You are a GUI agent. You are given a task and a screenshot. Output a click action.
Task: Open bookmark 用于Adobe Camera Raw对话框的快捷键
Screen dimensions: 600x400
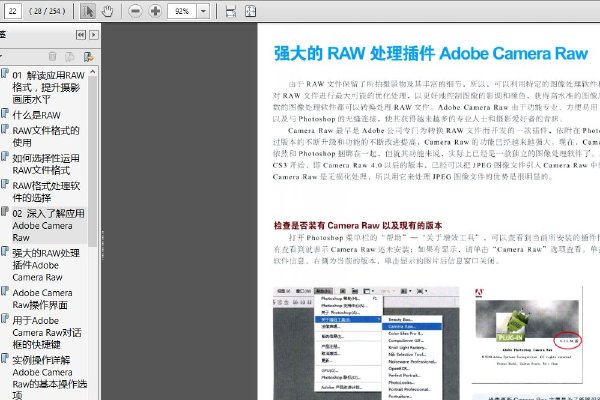coord(47,332)
